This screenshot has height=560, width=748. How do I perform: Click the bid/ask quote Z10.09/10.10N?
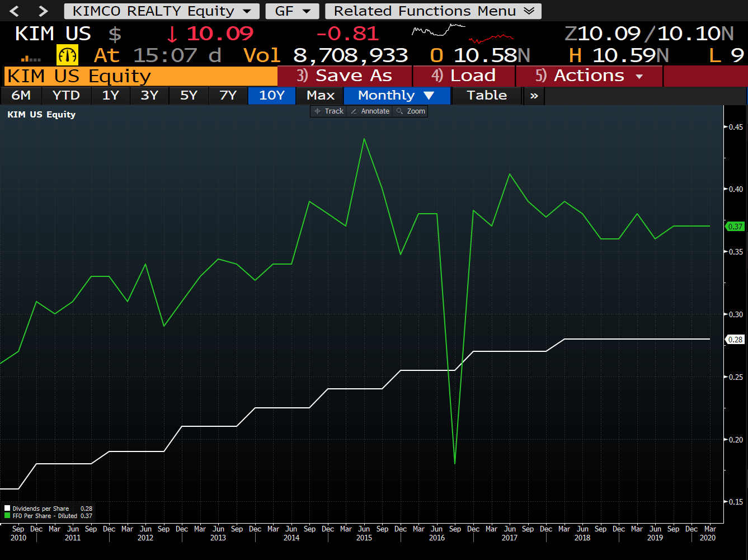649,34
